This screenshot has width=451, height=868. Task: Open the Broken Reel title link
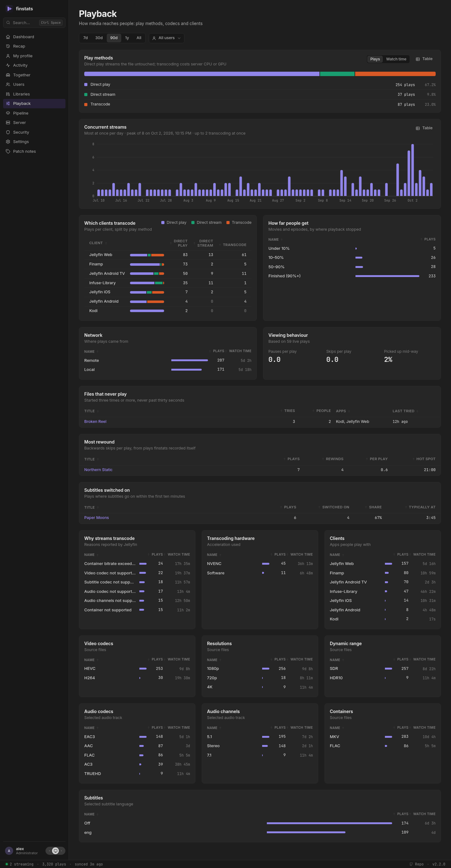click(x=96, y=422)
